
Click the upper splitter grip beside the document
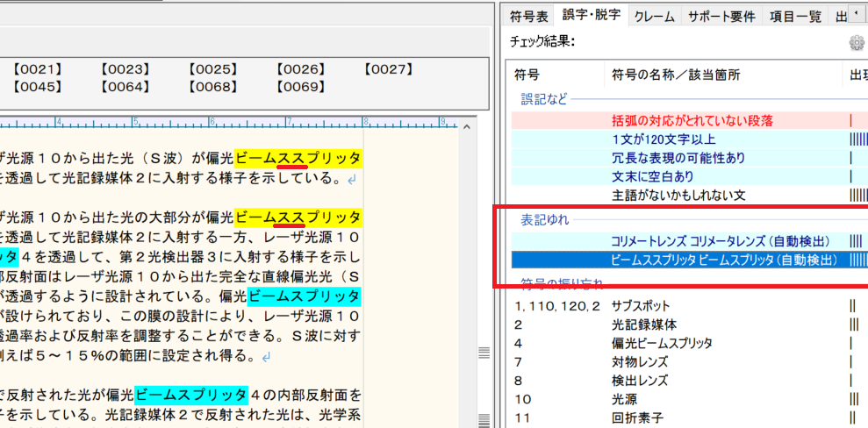[483, 353]
